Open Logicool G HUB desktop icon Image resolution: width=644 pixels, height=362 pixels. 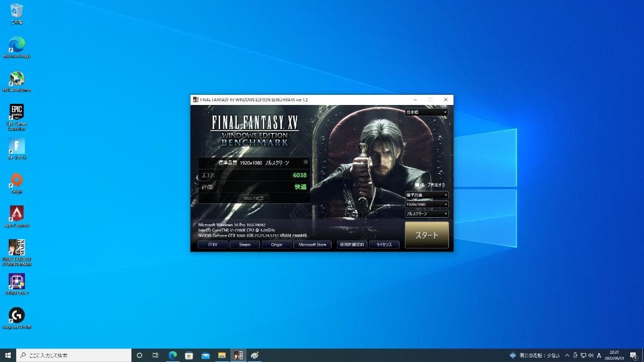pyautogui.click(x=17, y=316)
